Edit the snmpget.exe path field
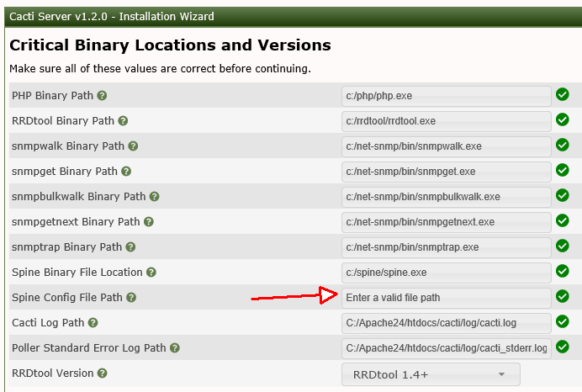This screenshot has width=582, height=392. click(446, 172)
